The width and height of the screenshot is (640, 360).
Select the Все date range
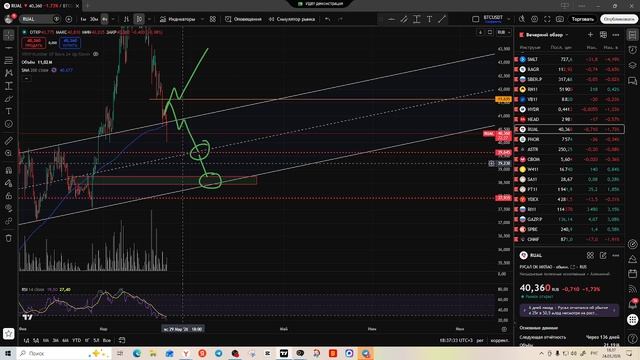107,340
